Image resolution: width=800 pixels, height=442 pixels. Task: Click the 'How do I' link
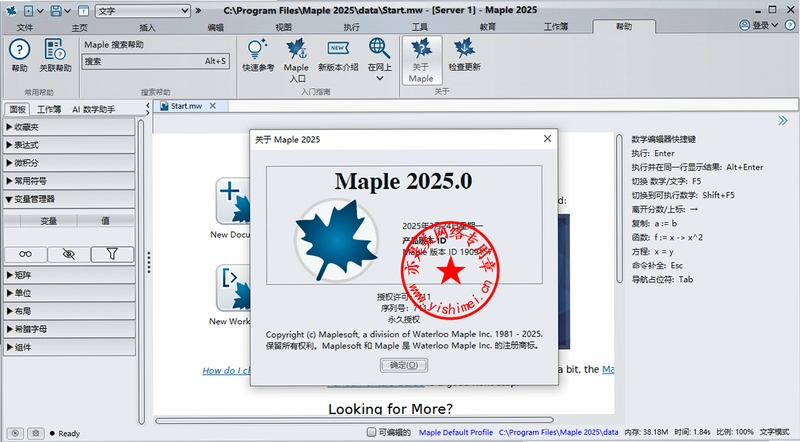[x=227, y=371]
